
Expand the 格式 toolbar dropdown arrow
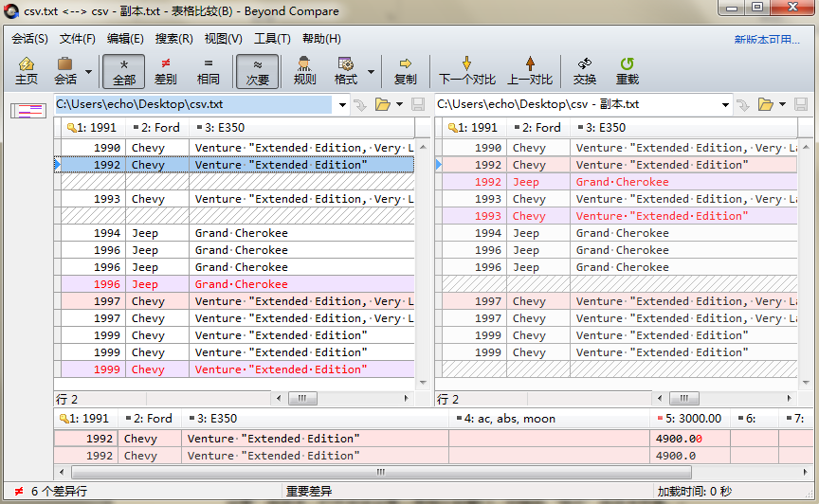point(371,72)
